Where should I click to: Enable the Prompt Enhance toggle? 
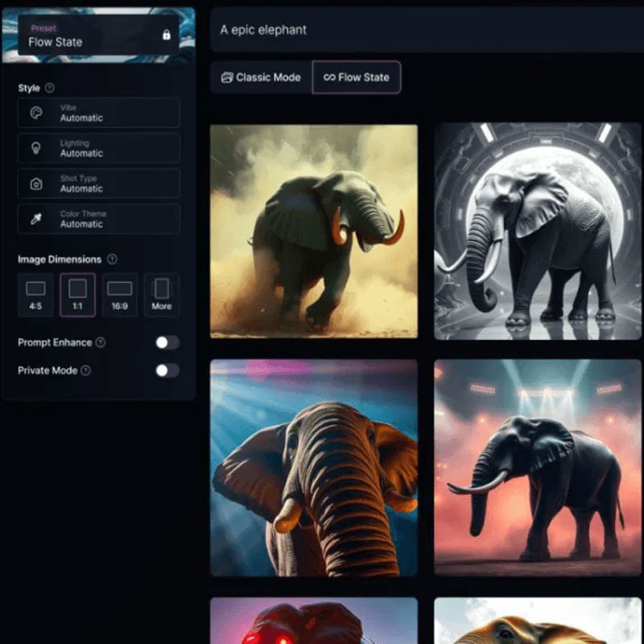pyautogui.click(x=167, y=343)
